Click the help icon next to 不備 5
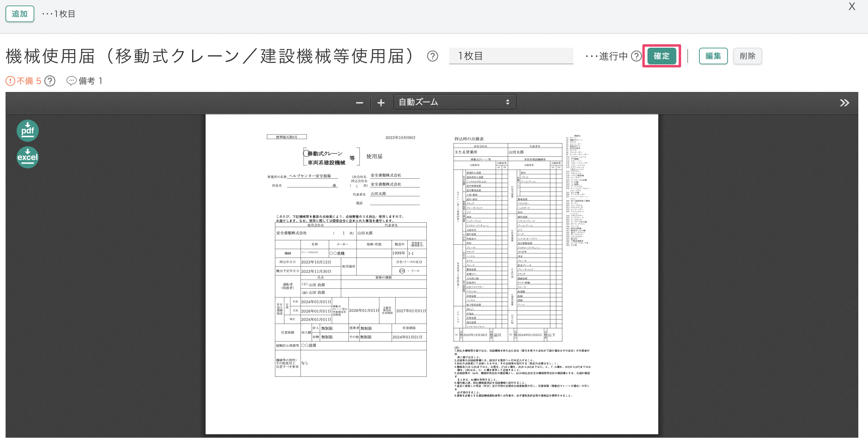Screen dimensions: 868x446 pos(50,81)
